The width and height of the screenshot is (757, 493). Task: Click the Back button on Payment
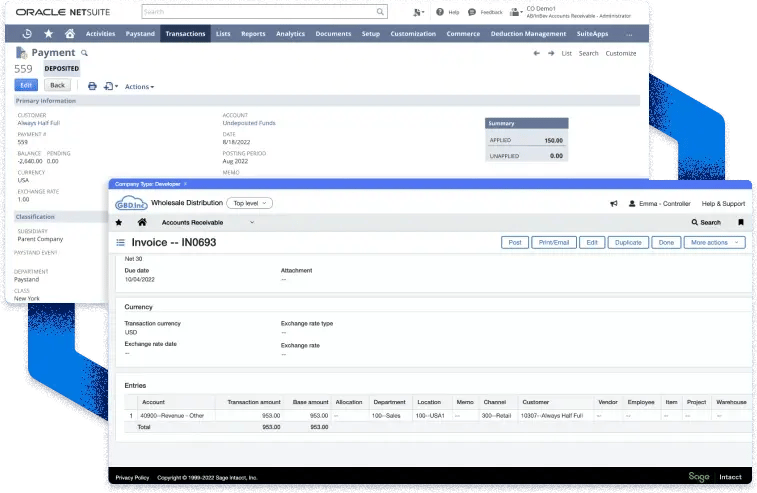57,85
